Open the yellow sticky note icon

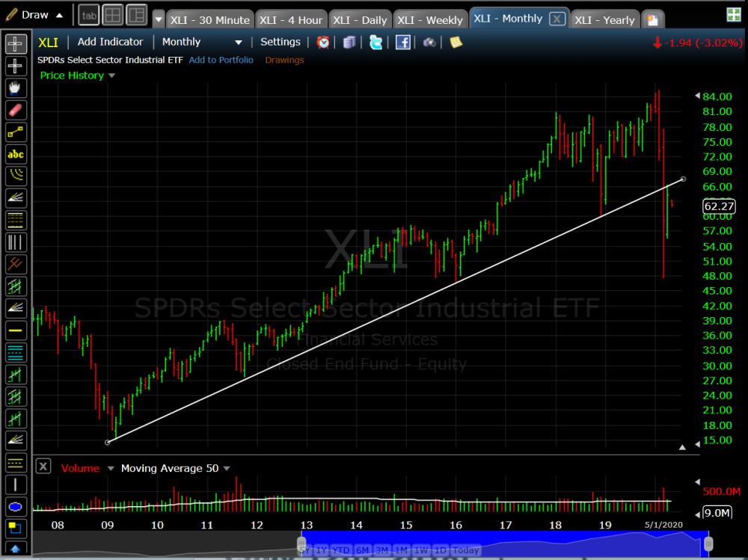456,43
